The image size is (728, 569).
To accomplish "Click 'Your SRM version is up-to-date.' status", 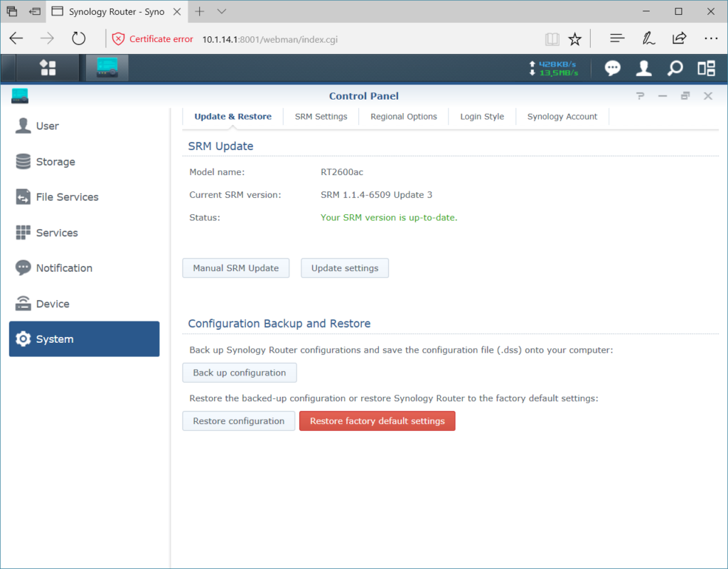I will tap(389, 218).
